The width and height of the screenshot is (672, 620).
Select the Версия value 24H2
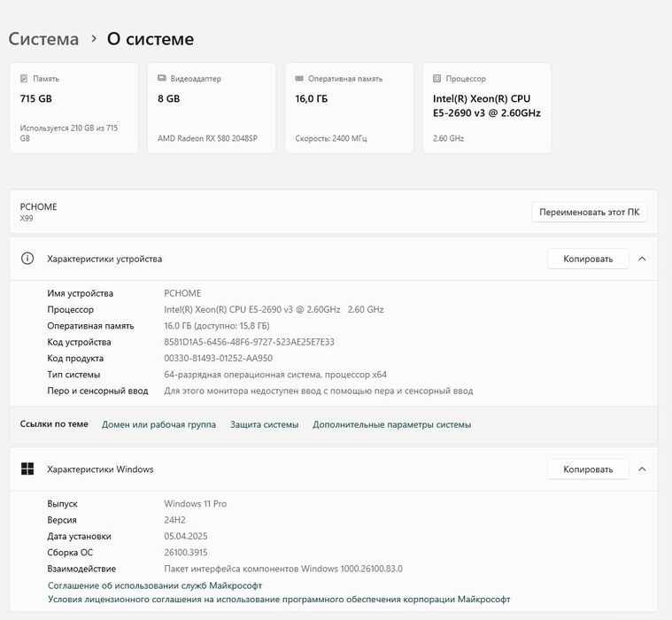[174, 520]
